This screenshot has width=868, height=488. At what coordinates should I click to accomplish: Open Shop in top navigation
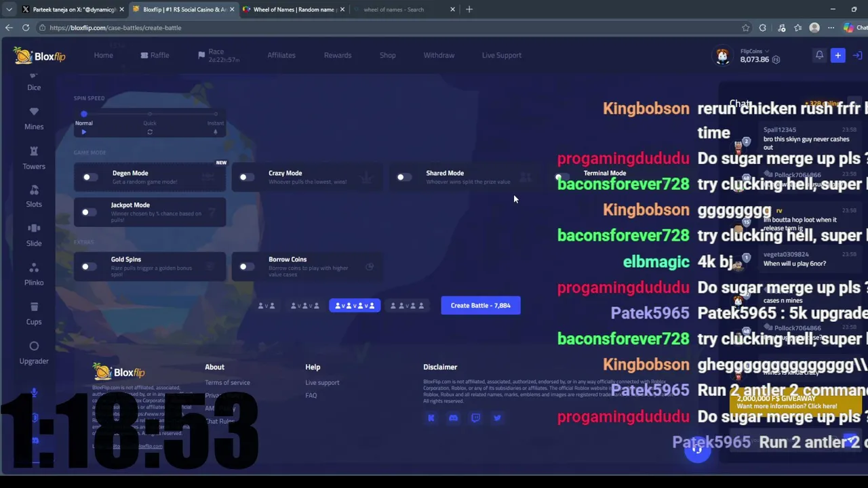[388, 56]
